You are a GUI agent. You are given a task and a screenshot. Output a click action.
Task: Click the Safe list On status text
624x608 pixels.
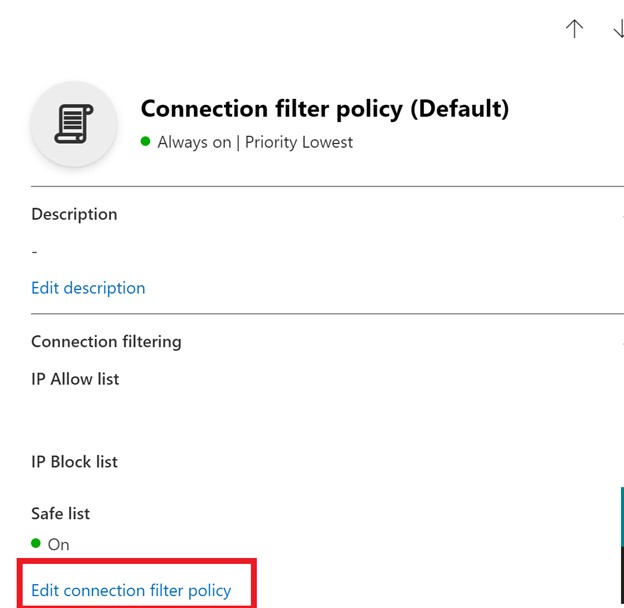click(x=58, y=545)
